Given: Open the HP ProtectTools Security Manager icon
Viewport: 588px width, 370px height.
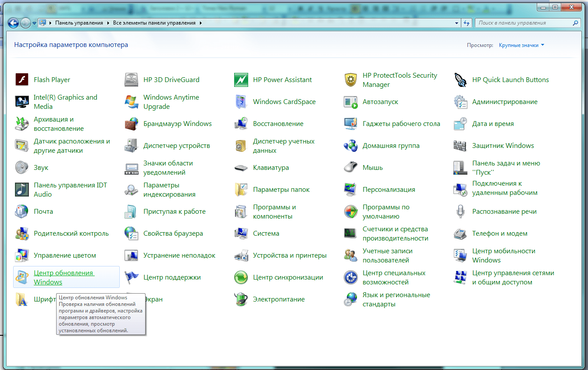Looking at the screenshot, I should [x=351, y=80].
